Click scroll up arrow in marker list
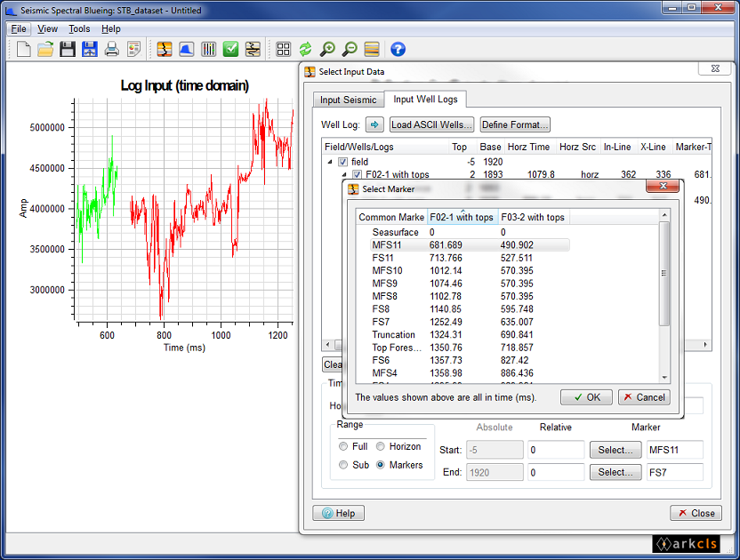Viewport: 740px width, 560px height. (x=664, y=215)
